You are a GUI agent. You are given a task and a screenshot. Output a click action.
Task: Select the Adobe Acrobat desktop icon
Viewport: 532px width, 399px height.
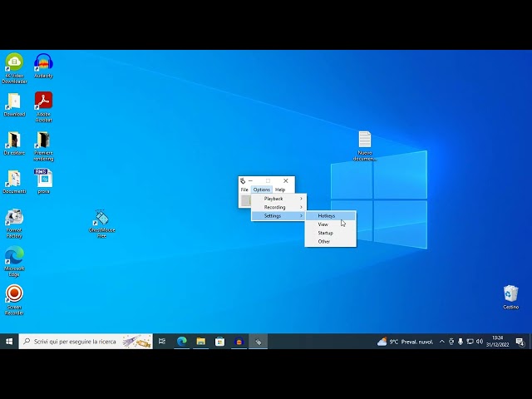[43, 107]
